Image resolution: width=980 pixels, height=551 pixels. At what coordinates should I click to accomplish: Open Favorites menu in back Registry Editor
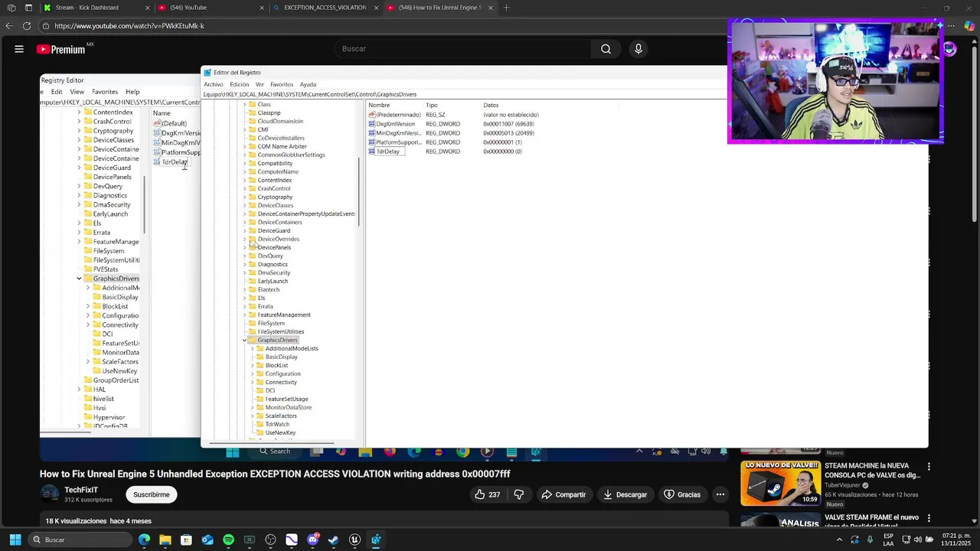pyautogui.click(x=105, y=92)
